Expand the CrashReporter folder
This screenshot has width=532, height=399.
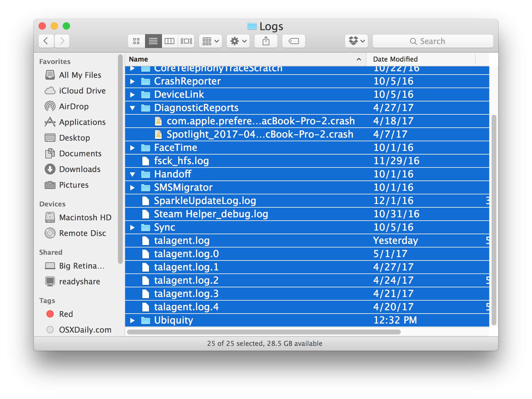point(132,81)
